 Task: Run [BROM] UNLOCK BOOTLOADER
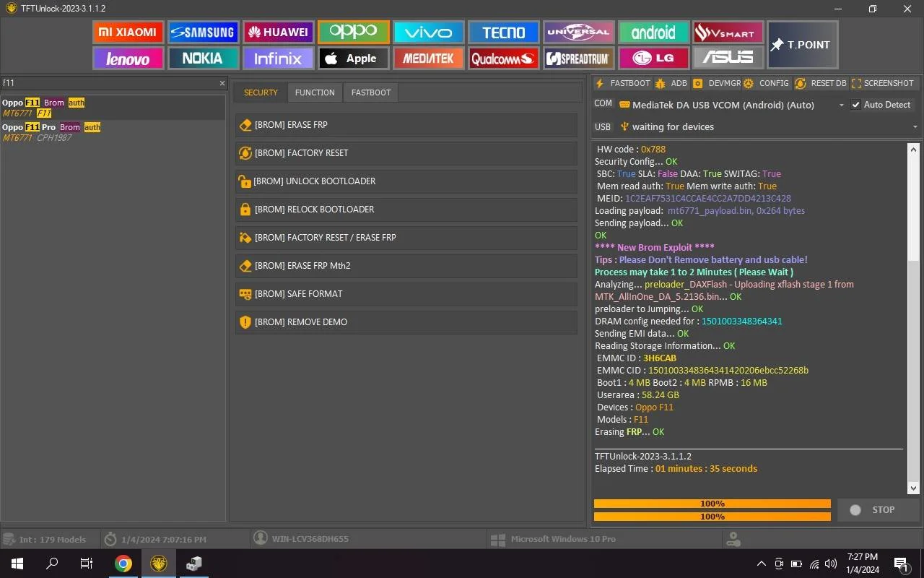[x=406, y=181]
